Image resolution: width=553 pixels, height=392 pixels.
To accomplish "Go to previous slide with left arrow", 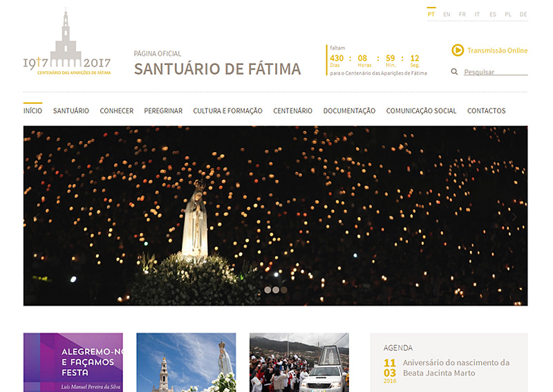I will (37, 216).
